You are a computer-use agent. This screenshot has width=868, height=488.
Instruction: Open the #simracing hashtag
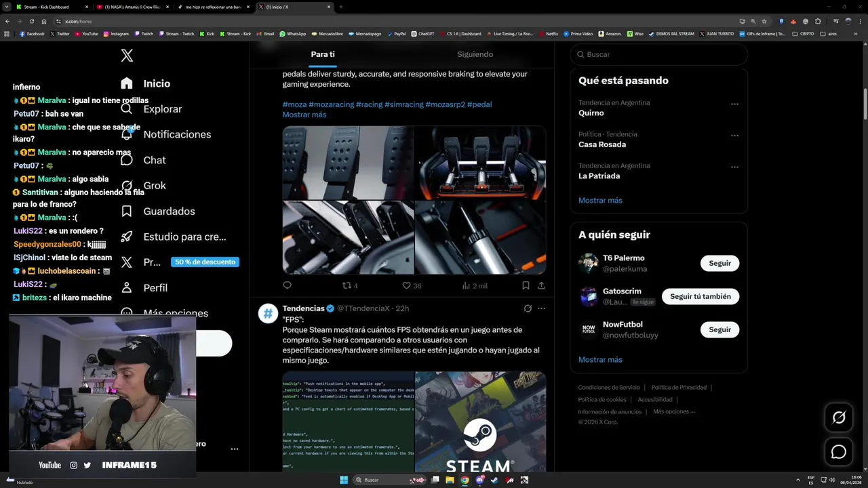[403, 104]
